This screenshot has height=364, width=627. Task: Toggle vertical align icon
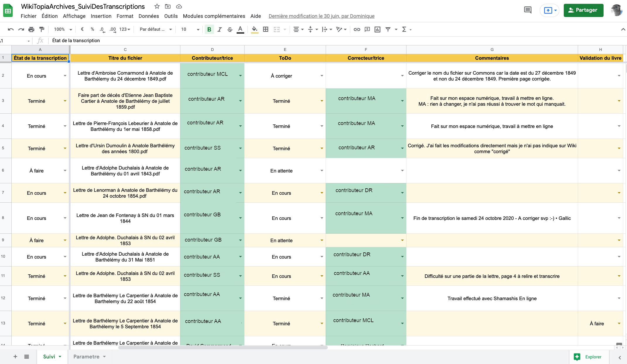(311, 30)
